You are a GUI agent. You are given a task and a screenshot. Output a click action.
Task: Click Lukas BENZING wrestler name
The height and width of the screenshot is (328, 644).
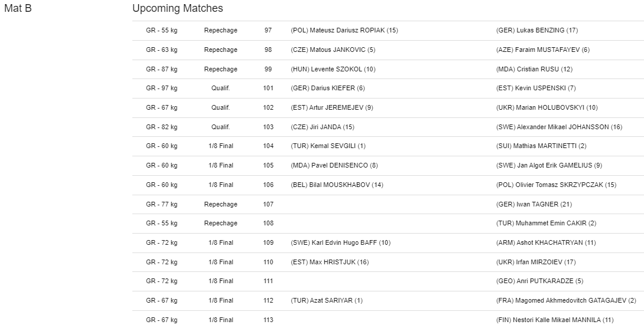click(x=537, y=30)
